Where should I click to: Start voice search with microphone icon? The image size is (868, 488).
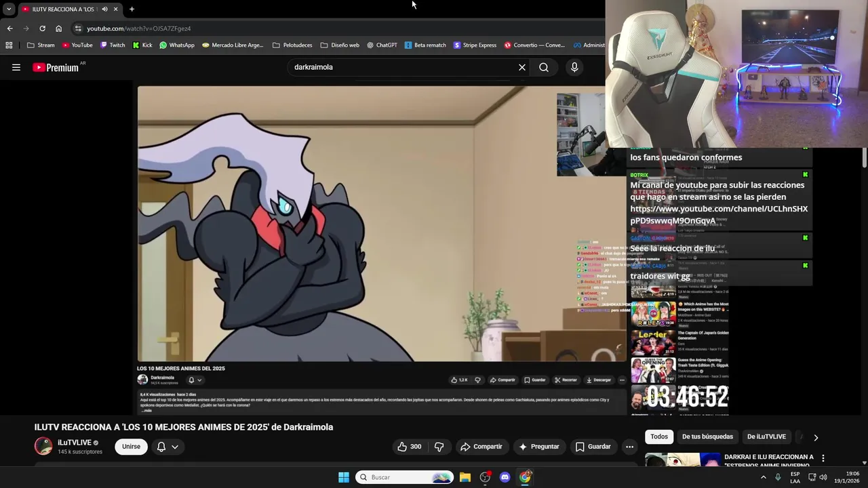574,67
